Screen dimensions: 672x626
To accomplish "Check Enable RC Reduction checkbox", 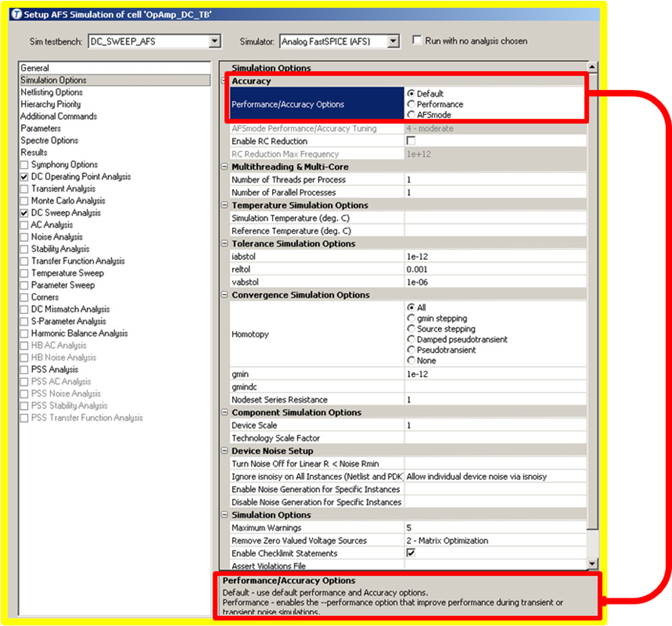I will tap(411, 141).
